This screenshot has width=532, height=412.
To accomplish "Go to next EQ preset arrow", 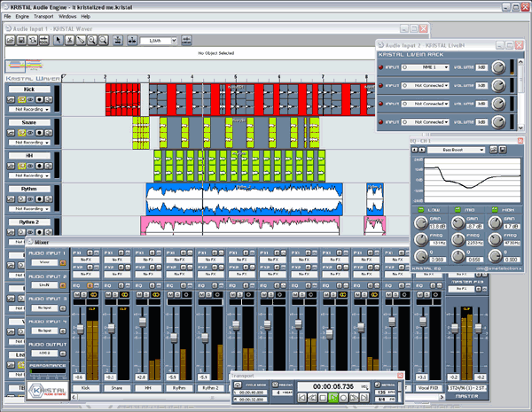I will coord(421,150).
